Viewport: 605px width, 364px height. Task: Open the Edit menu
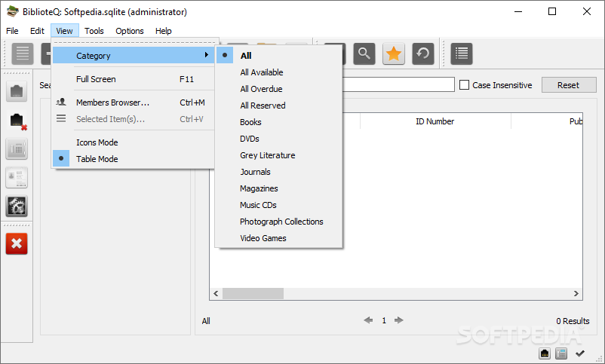tap(37, 31)
